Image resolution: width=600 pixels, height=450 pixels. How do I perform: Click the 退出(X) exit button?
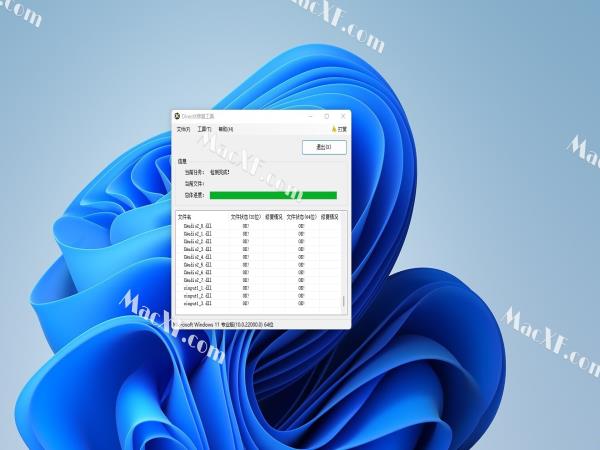point(324,147)
